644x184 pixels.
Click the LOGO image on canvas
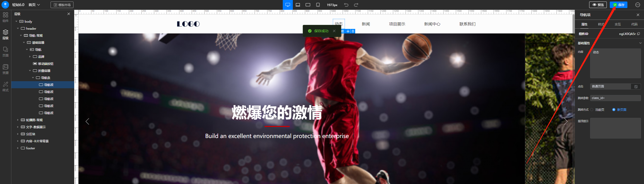pos(188,24)
